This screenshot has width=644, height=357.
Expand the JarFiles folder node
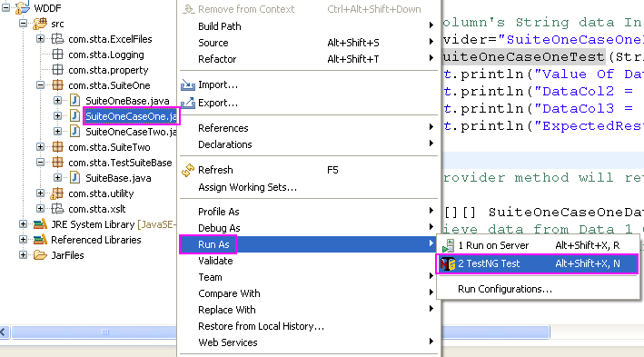coord(23,255)
